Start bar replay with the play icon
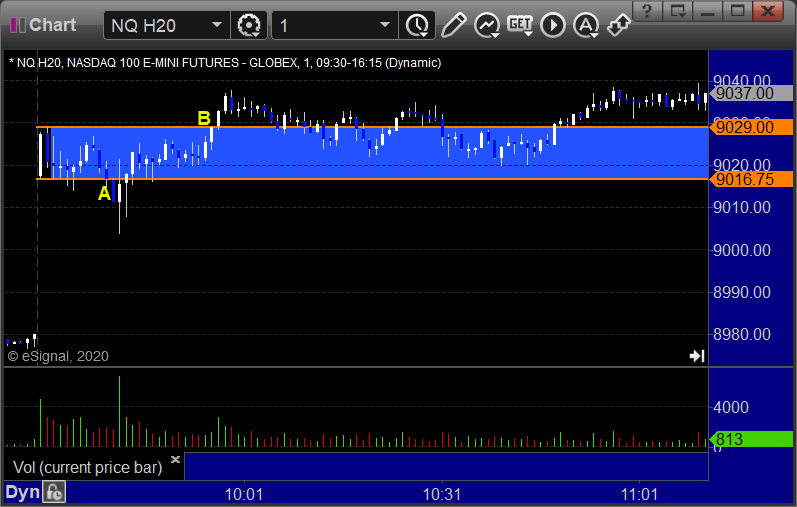797x507 pixels. 553,25
